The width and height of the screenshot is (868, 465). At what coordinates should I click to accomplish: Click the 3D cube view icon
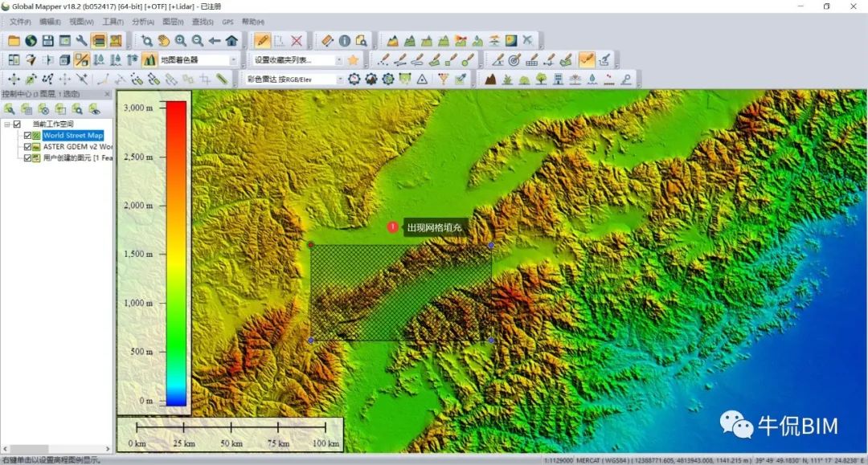(65, 59)
